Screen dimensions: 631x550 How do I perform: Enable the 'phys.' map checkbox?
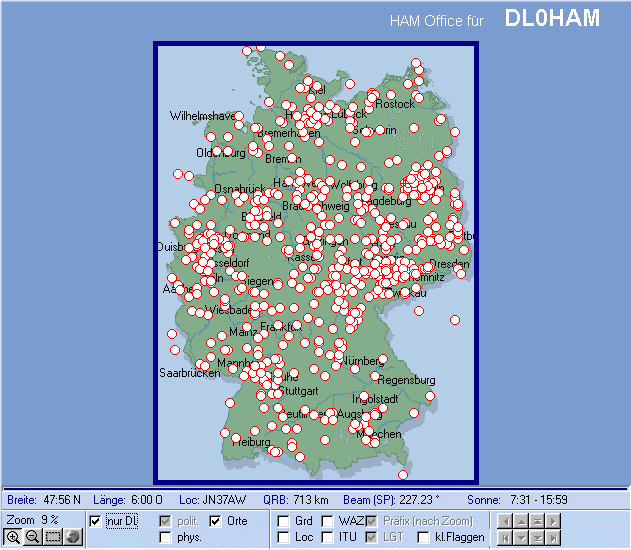tap(165, 538)
